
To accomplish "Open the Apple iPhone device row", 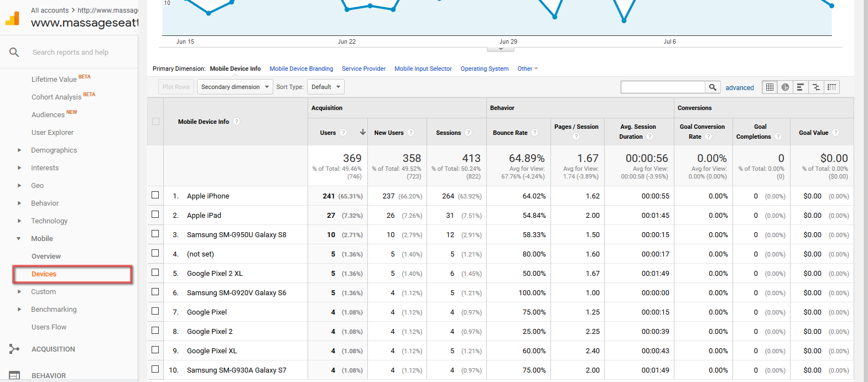I will (x=208, y=196).
